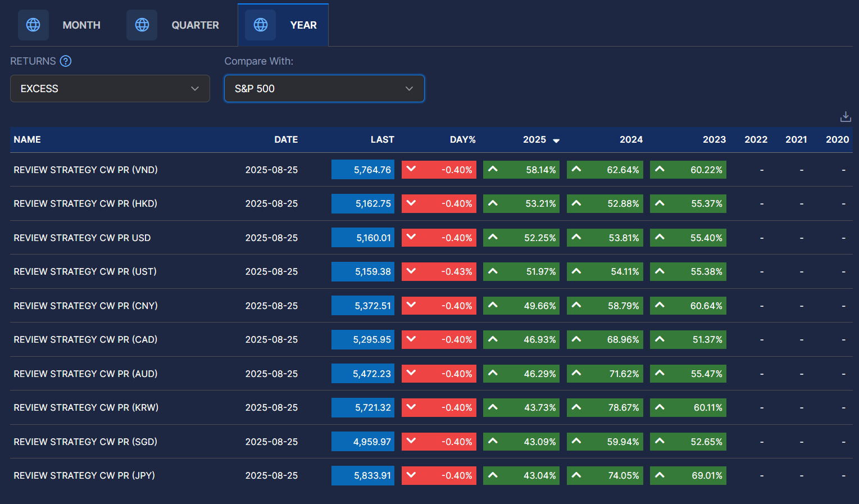Click the last value 5,833.91
This screenshot has height=504, width=859.
pos(363,475)
